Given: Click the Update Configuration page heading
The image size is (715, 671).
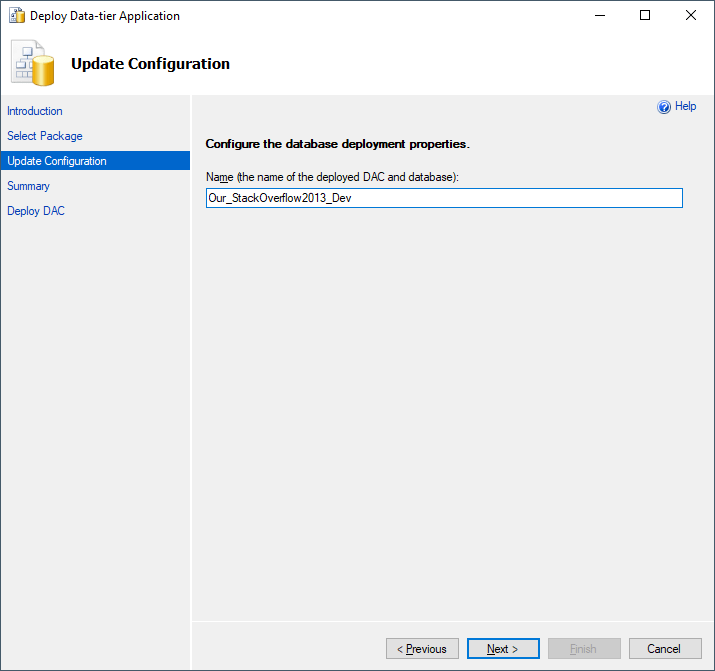Looking at the screenshot, I should tap(150, 64).
